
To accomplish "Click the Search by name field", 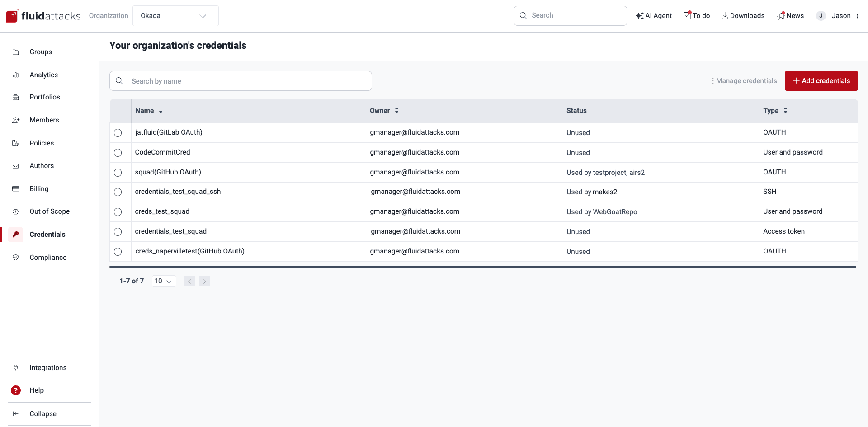I will (x=241, y=80).
